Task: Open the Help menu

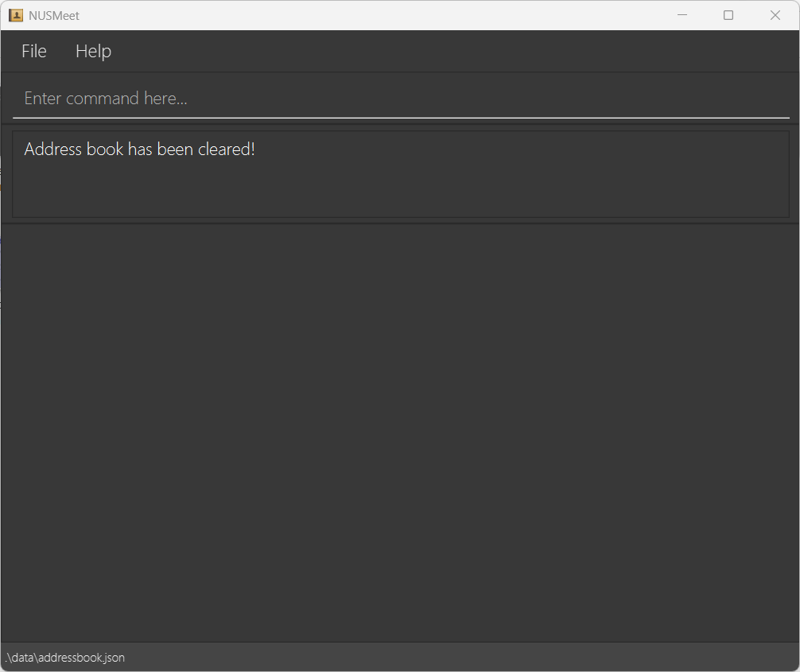Action: [x=93, y=52]
